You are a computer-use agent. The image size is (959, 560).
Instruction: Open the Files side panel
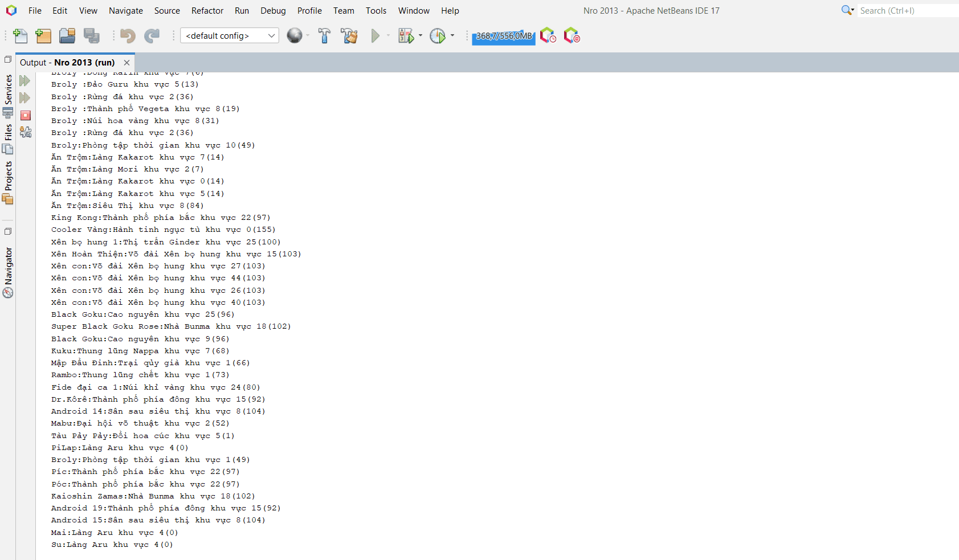(x=8, y=138)
